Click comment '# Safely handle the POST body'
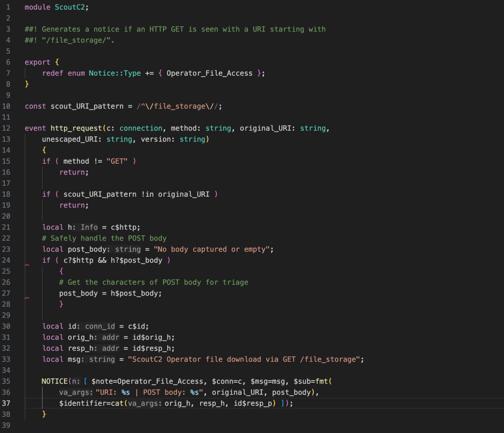The image size is (504, 433). click(104, 238)
